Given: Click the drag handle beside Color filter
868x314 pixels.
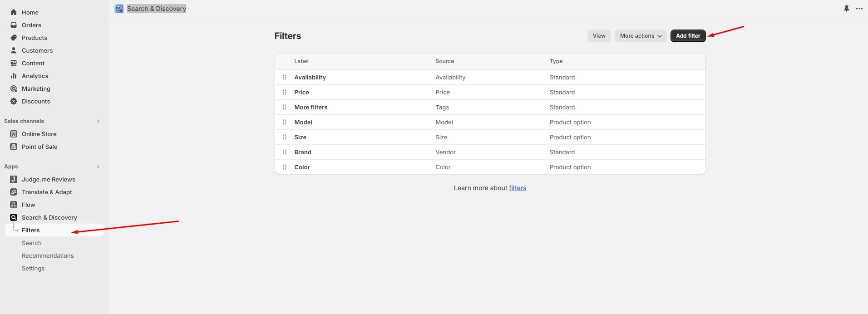Looking at the screenshot, I should tap(285, 167).
